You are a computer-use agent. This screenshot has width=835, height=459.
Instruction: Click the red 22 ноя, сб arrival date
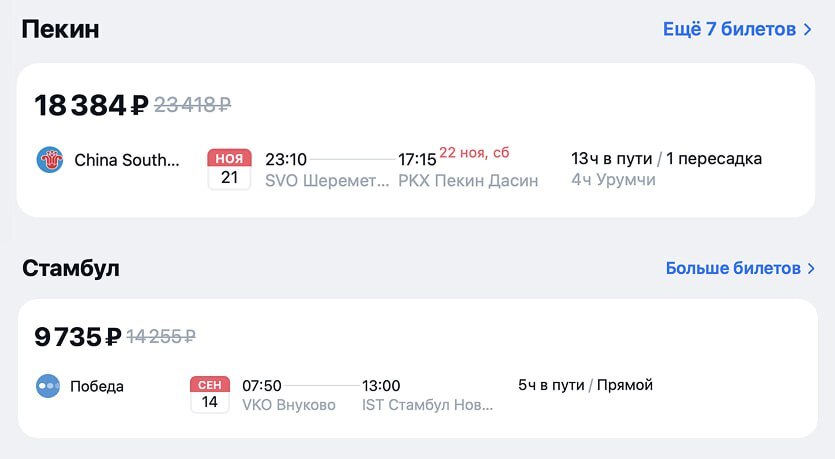(474, 153)
